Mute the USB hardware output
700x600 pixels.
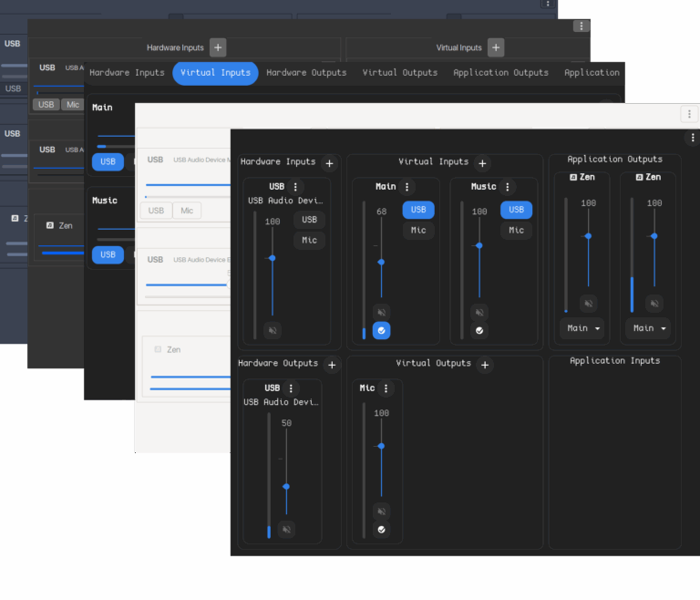tap(286, 530)
